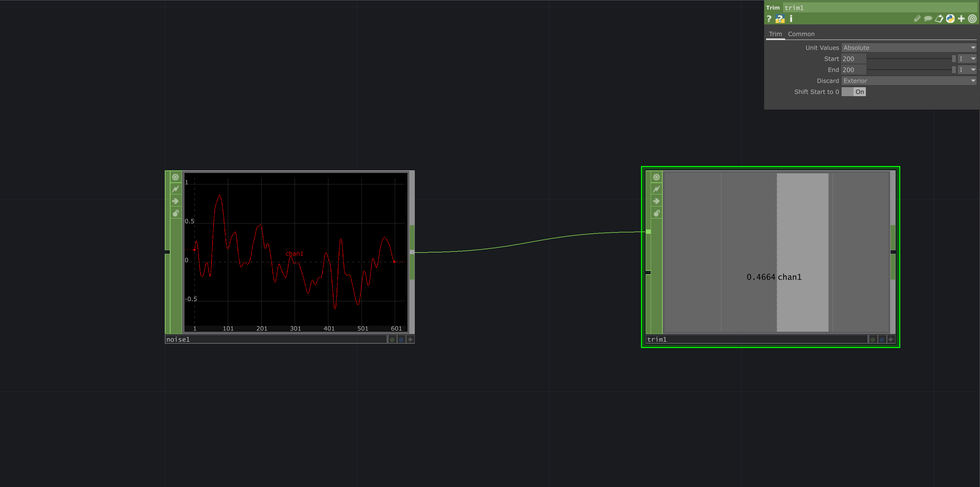
Task: Show operator info popup icon
Action: (791, 19)
